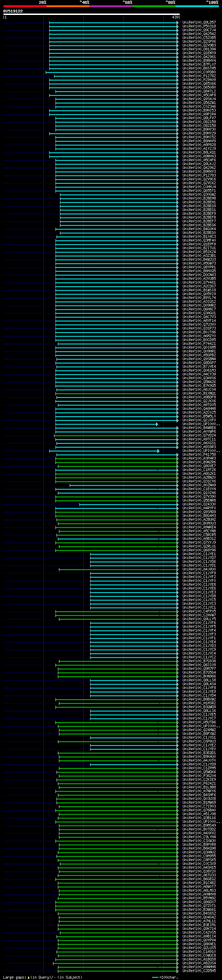Click the UniRef100_Q8KAE1 label

(x=199, y=944)
